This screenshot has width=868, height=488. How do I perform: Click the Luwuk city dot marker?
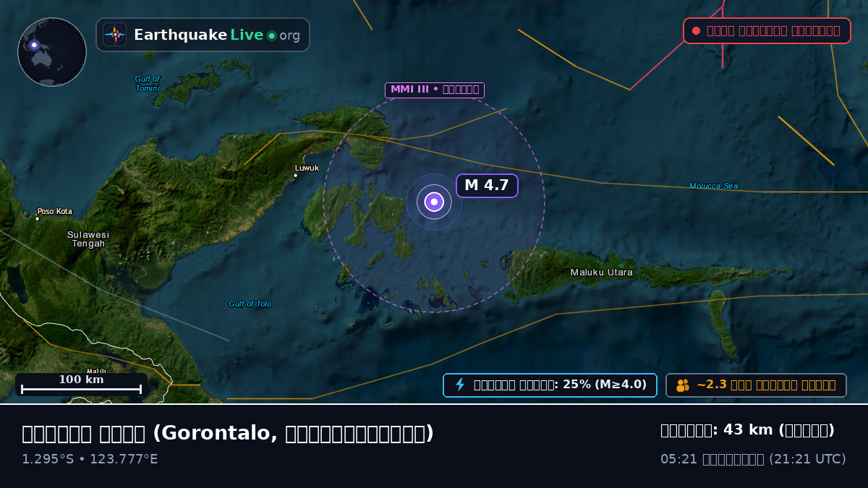coord(295,175)
